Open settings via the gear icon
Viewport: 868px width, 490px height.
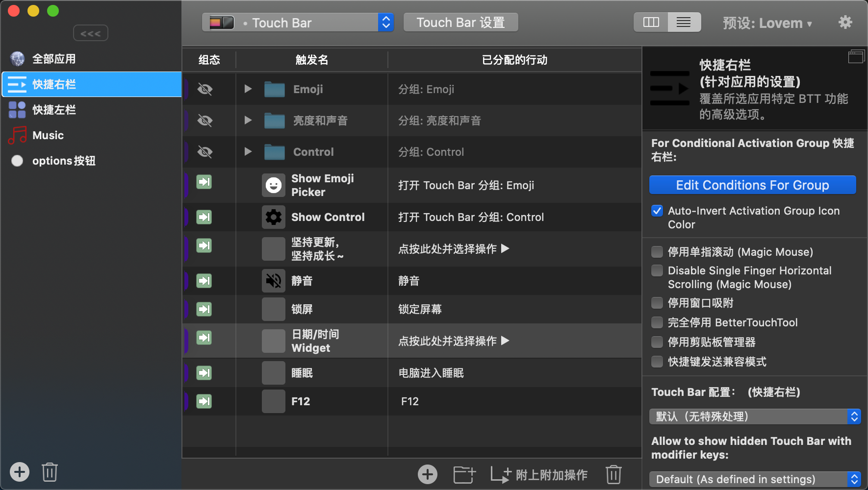point(845,22)
